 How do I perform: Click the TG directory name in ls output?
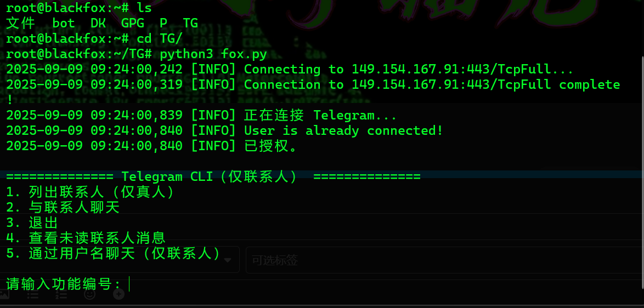[x=190, y=24]
